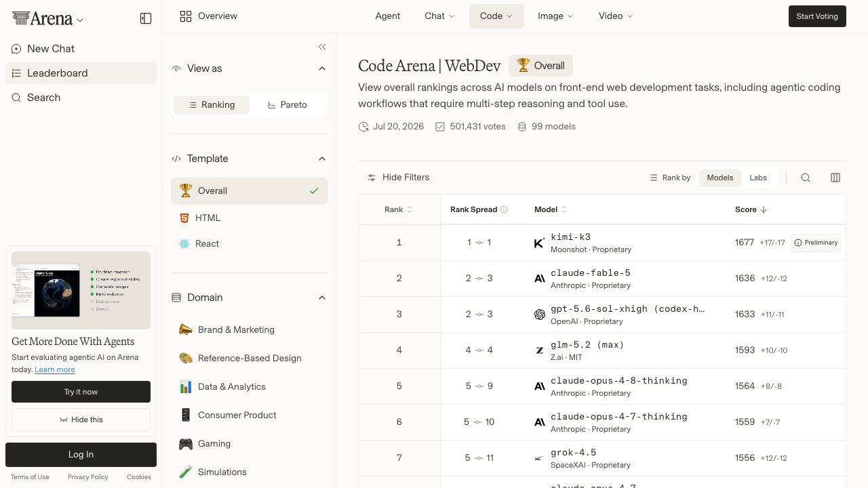Click the Try it now button
Image resolution: width=868 pixels, height=488 pixels.
[x=81, y=392]
